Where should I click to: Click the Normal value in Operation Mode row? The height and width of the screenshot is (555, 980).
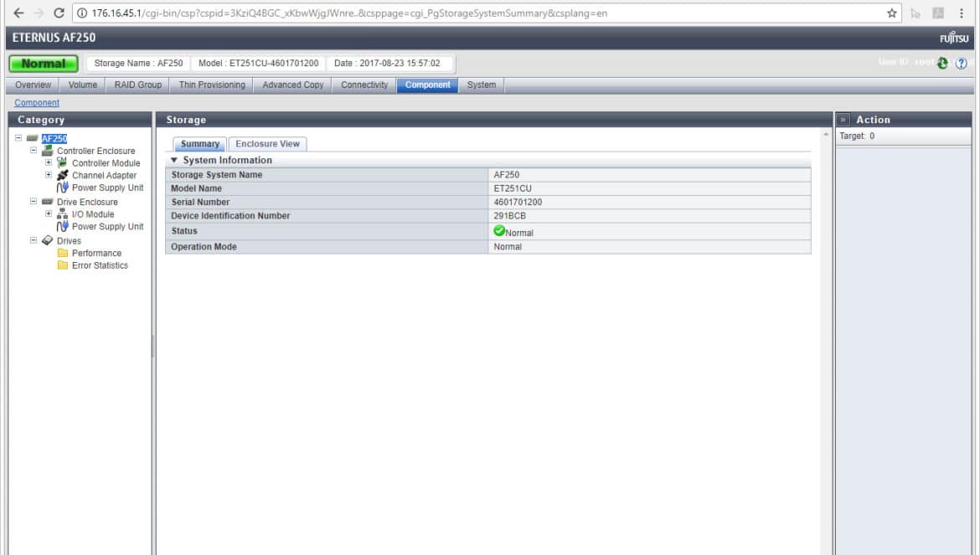(508, 247)
